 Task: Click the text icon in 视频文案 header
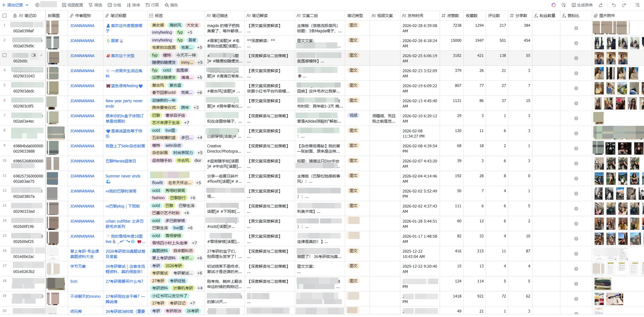pos(374,16)
